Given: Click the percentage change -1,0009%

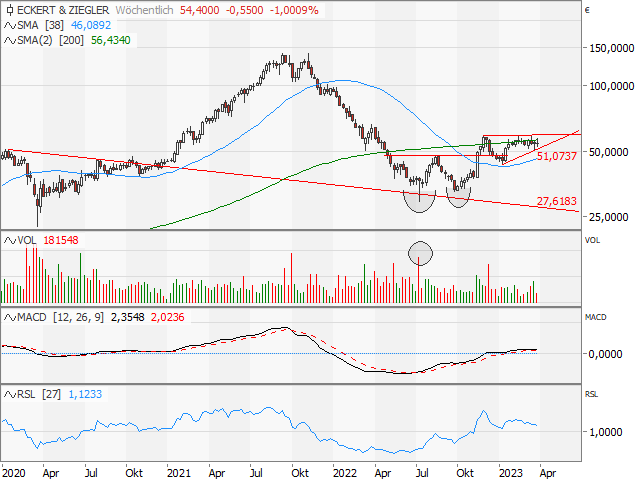Looking at the screenshot, I should (x=294, y=10).
